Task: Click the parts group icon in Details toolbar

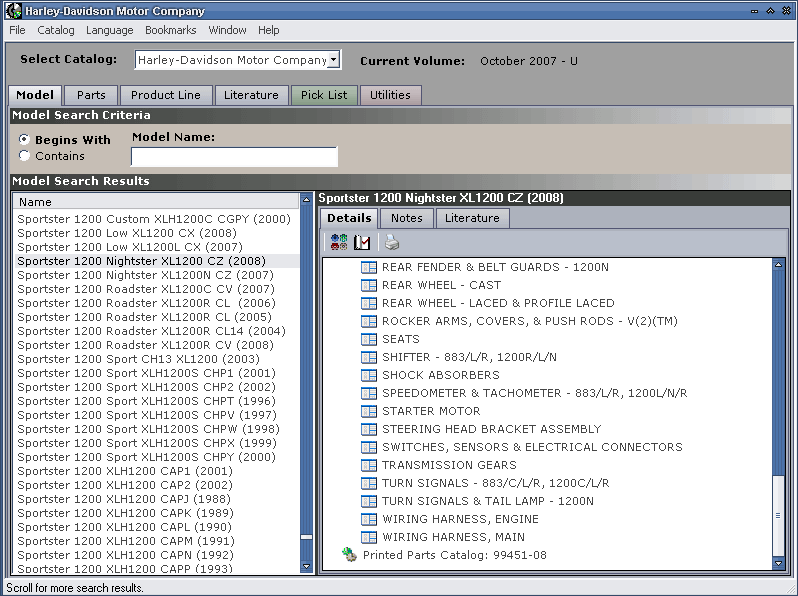Action: coord(339,242)
